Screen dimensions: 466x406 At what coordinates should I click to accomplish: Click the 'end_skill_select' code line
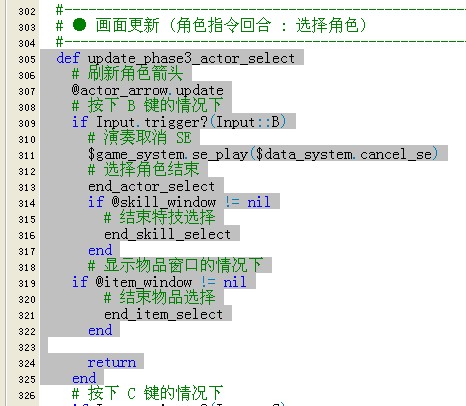pyautogui.click(x=167, y=234)
